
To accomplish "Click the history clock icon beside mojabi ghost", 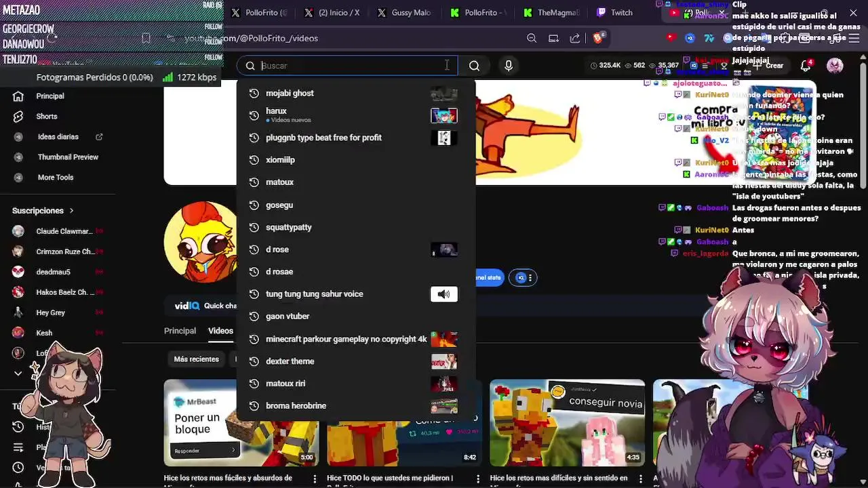I will [254, 93].
